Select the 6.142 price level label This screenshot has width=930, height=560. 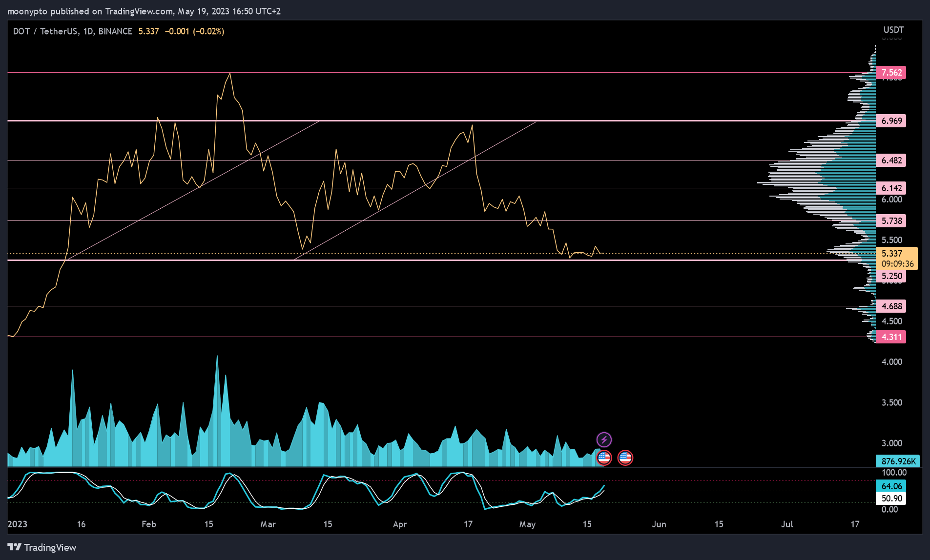891,188
